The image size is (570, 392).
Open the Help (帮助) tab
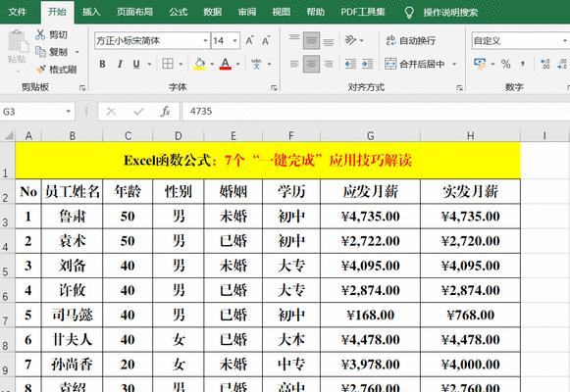click(316, 12)
